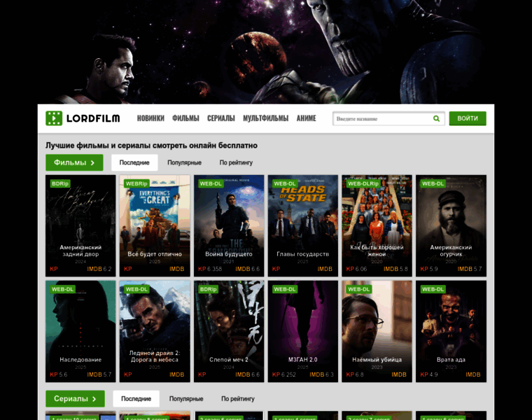Open the Американский огурчик movie poster
Viewport: 532px width, 420px height.
(x=451, y=225)
